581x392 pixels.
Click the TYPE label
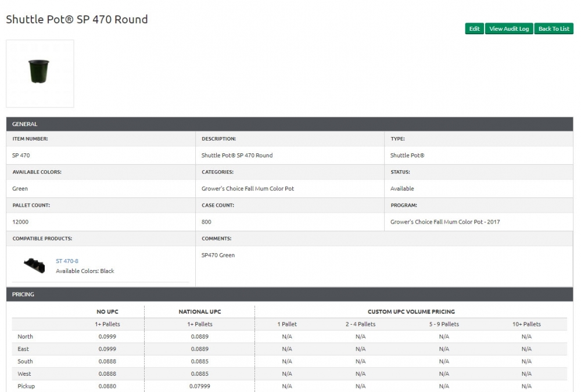pyautogui.click(x=397, y=139)
